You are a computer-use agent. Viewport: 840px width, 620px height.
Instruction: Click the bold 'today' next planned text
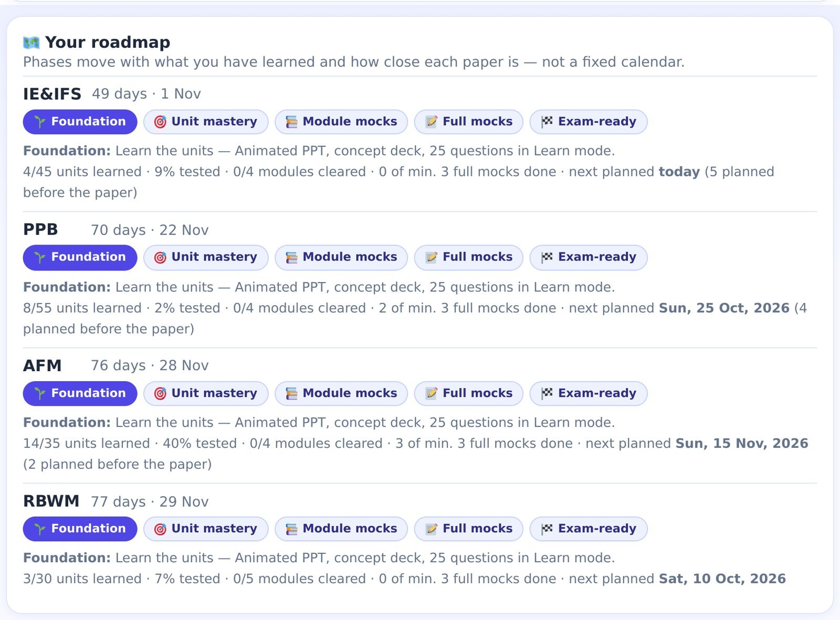pos(679,172)
